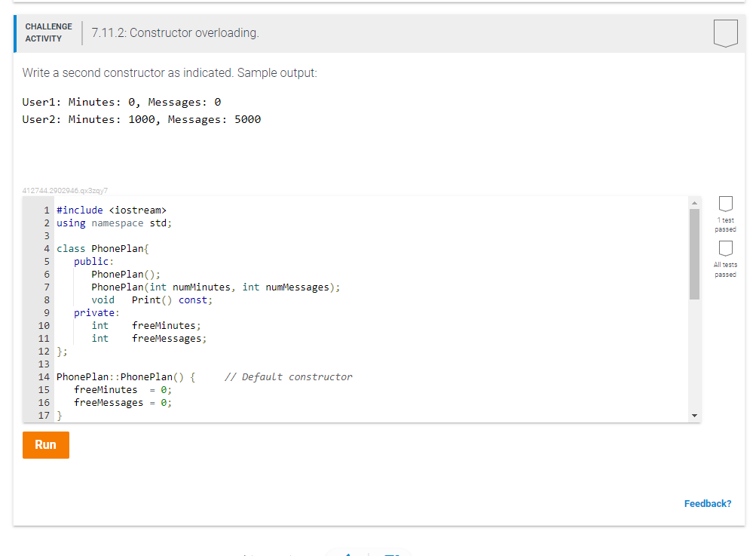Click the 'int freeMessages;' declaration line
Viewport: 756px width, 556px height.
pyautogui.click(x=149, y=338)
